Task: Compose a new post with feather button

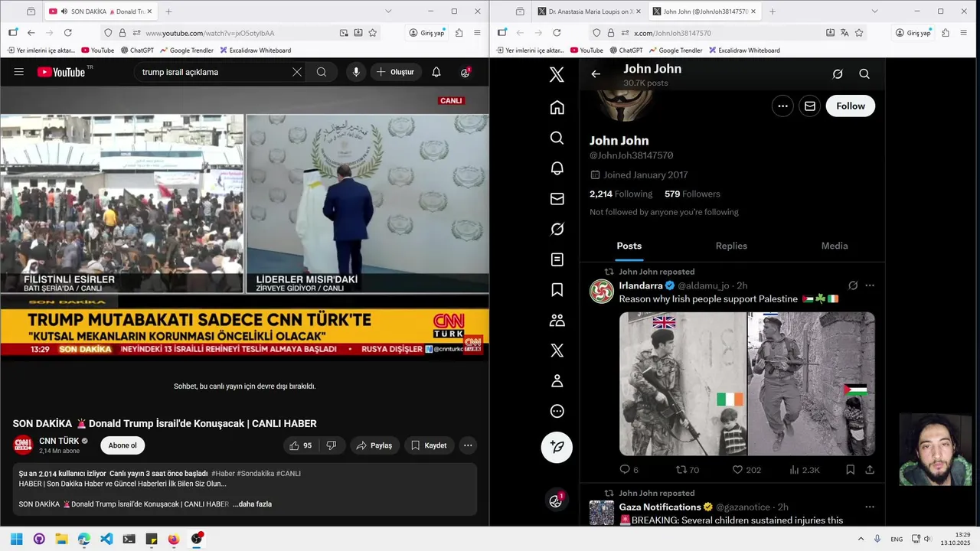Action: click(x=557, y=447)
